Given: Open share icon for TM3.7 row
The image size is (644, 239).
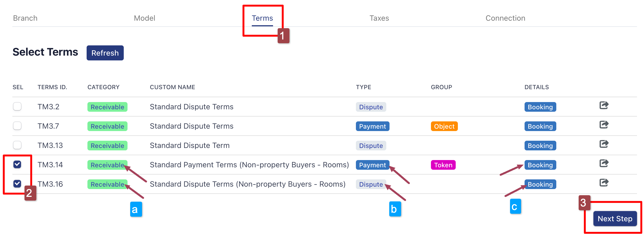Looking at the screenshot, I should [x=604, y=125].
